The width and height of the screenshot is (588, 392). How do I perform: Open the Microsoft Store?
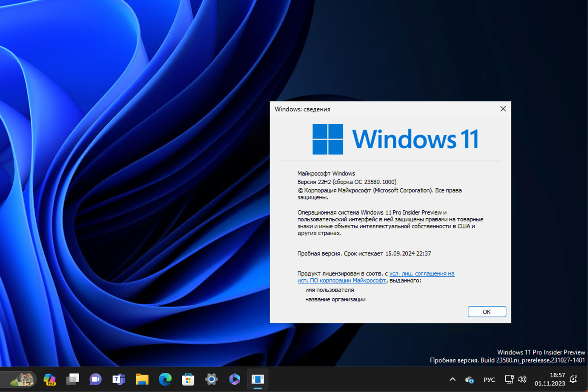[x=188, y=379]
